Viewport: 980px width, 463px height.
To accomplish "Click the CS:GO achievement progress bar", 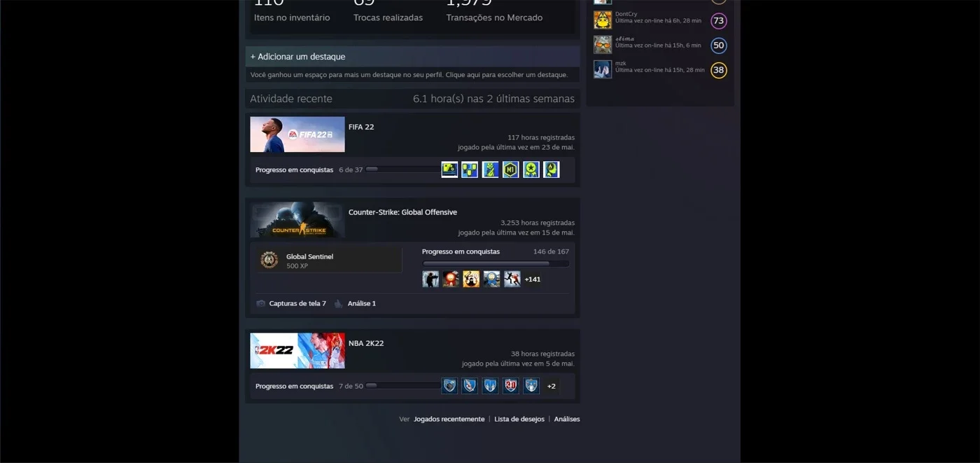I will tap(496, 264).
